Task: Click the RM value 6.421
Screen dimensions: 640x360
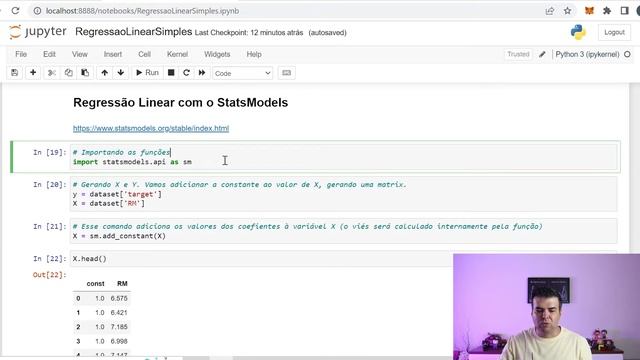Action: [x=119, y=313]
